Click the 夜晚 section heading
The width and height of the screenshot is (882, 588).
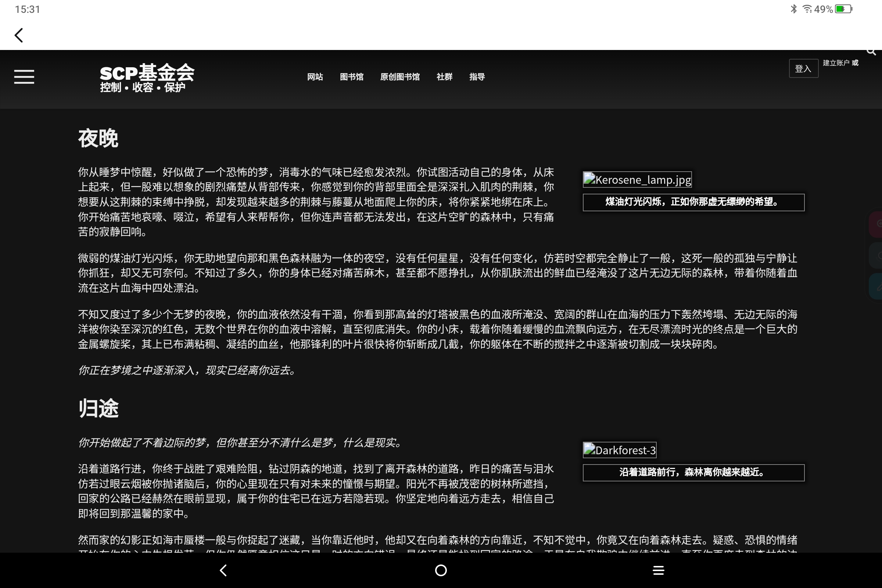98,139
